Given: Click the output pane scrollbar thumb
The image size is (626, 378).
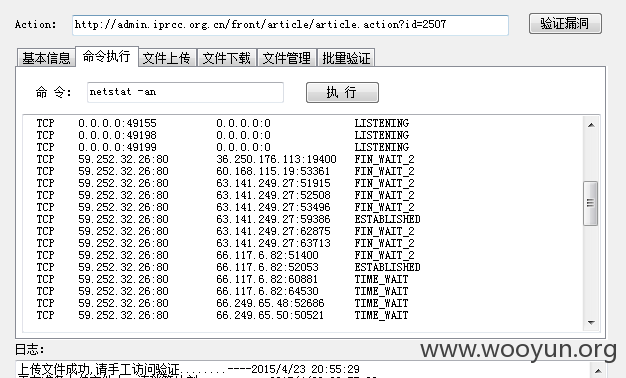Looking at the screenshot, I should coord(591,204).
